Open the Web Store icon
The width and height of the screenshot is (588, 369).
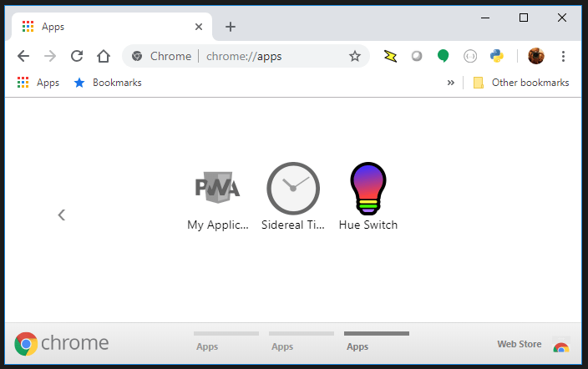point(561,345)
